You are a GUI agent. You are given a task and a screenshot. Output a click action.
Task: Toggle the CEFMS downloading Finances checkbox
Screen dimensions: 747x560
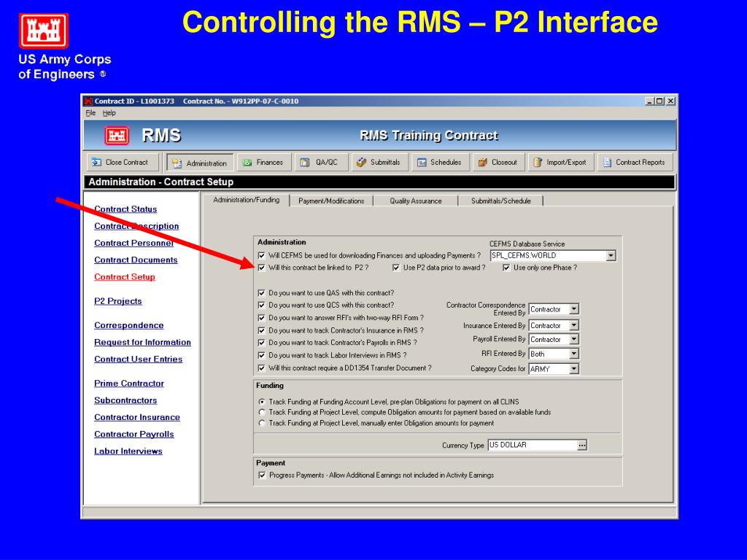(x=261, y=256)
